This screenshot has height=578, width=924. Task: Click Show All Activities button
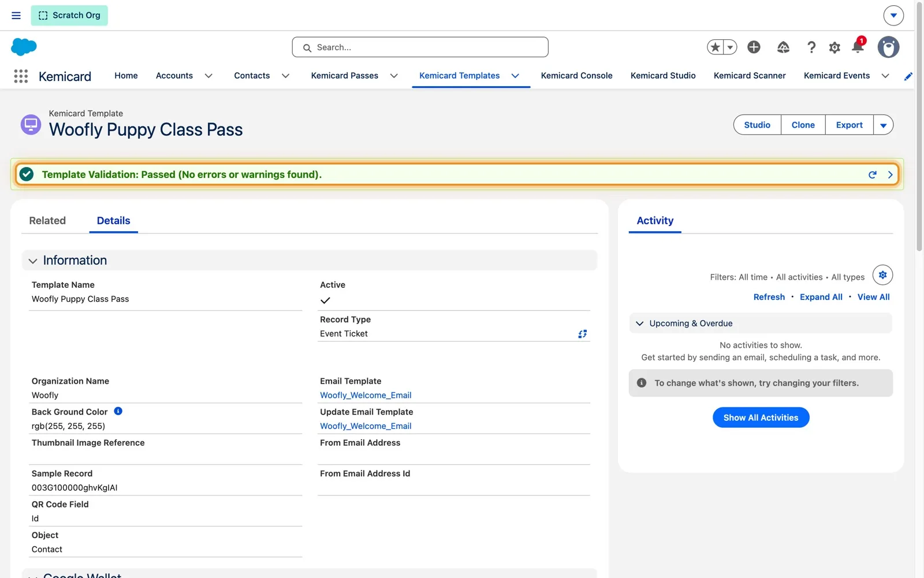click(761, 417)
